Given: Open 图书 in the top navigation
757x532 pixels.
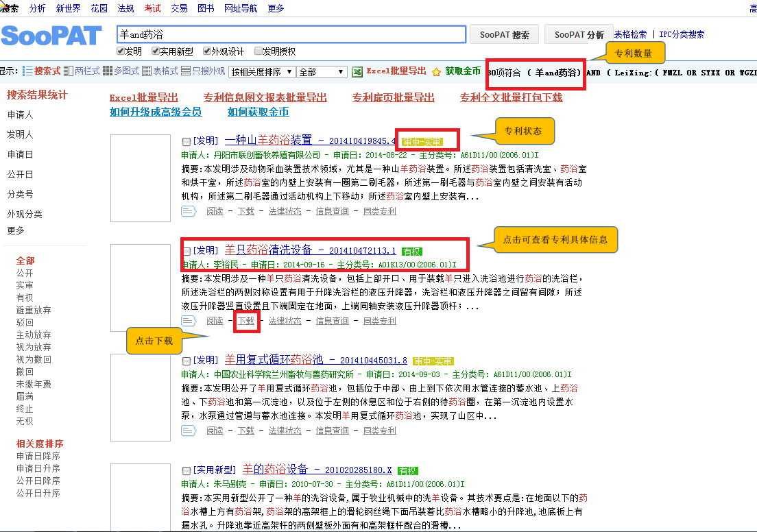Looking at the screenshot, I should (x=206, y=8).
